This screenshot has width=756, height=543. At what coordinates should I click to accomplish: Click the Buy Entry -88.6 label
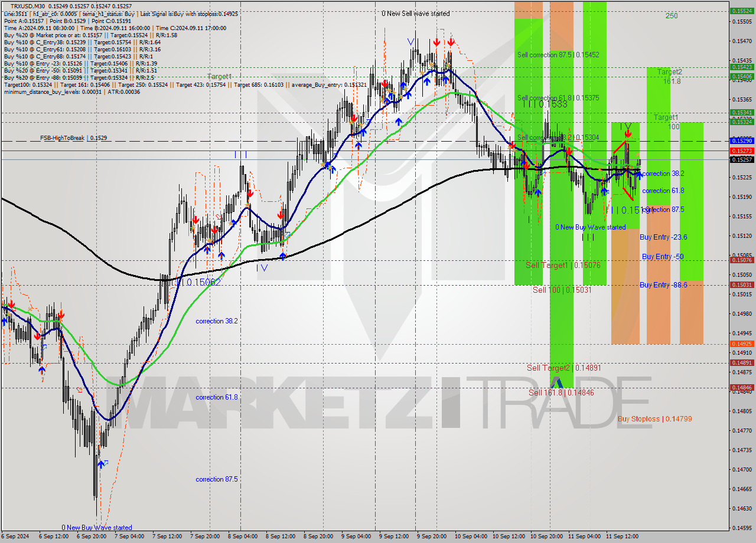pos(663,285)
